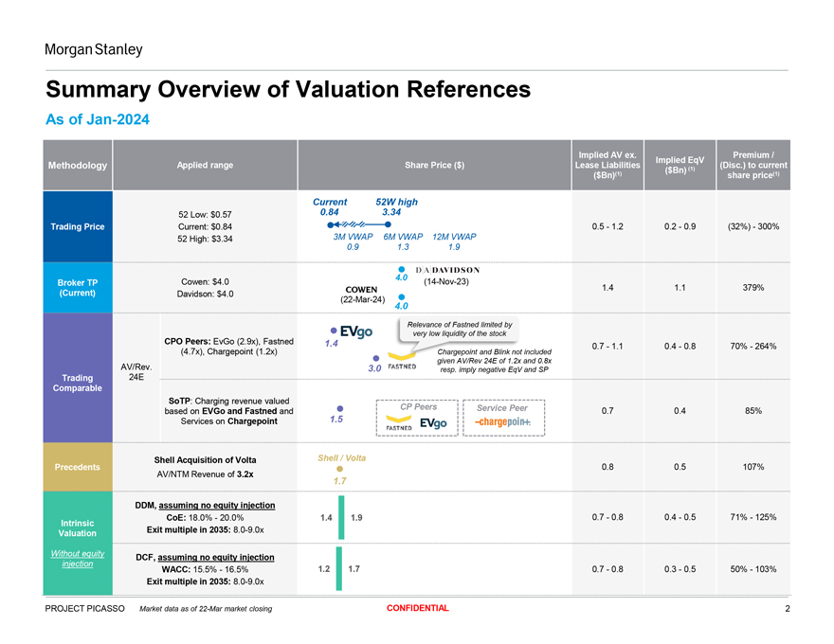Click the Fastned logo inside CP Peers box
834x644 pixels.
click(397, 428)
